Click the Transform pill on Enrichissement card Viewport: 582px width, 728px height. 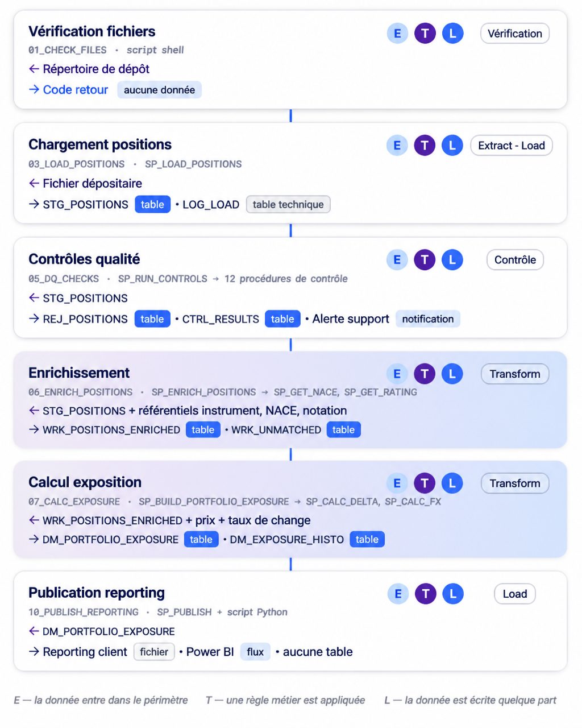point(515,374)
